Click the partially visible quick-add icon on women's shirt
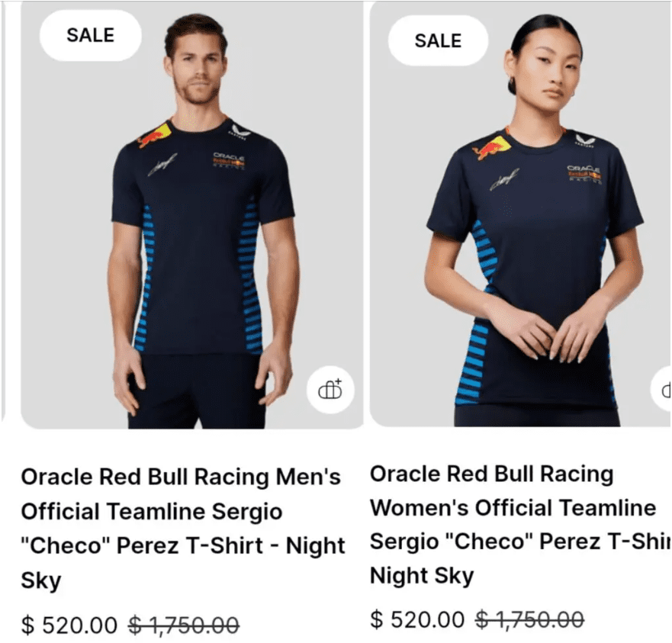Image resolution: width=672 pixels, height=643 pixels. tap(662, 390)
